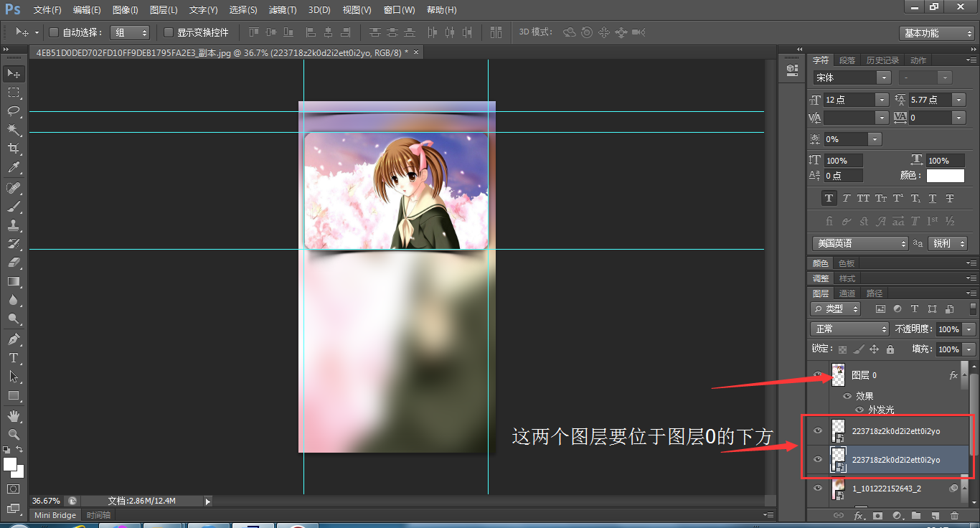Toggle visibility of 效果 effects
This screenshot has width=980, height=528.
[847, 396]
